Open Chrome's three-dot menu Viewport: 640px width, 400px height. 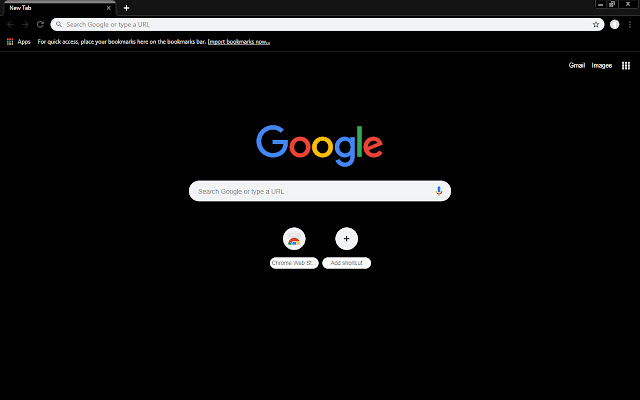click(x=630, y=24)
